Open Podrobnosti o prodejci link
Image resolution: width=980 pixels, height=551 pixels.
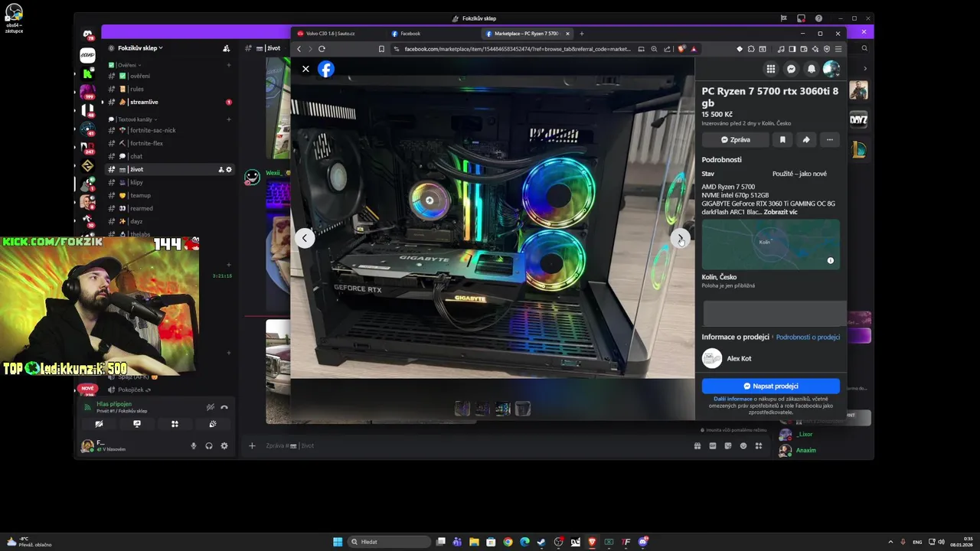point(808,337)
